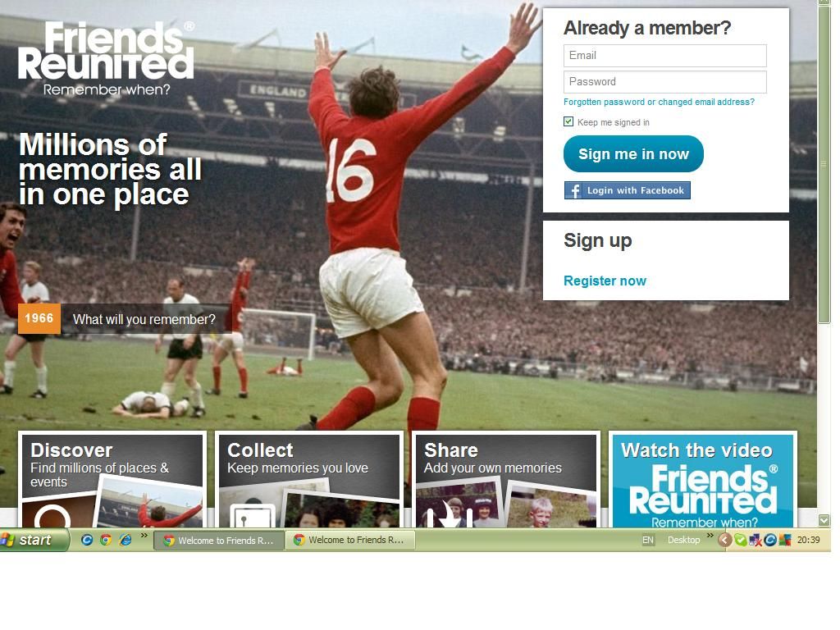Expand hidden system tray icons arrow

724,540
